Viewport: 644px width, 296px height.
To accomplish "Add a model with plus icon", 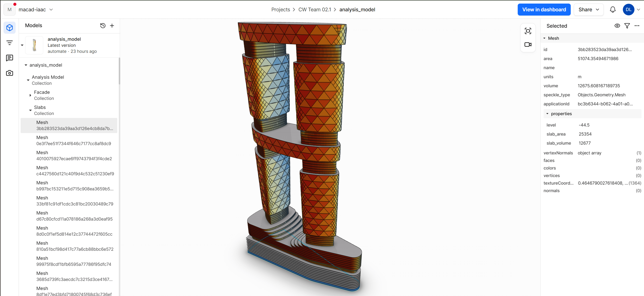I will click(112, 26).
